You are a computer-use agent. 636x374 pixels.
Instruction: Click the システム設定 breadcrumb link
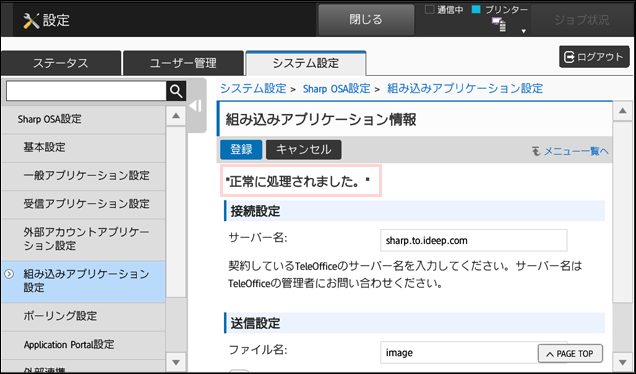(x=253, y=88)
